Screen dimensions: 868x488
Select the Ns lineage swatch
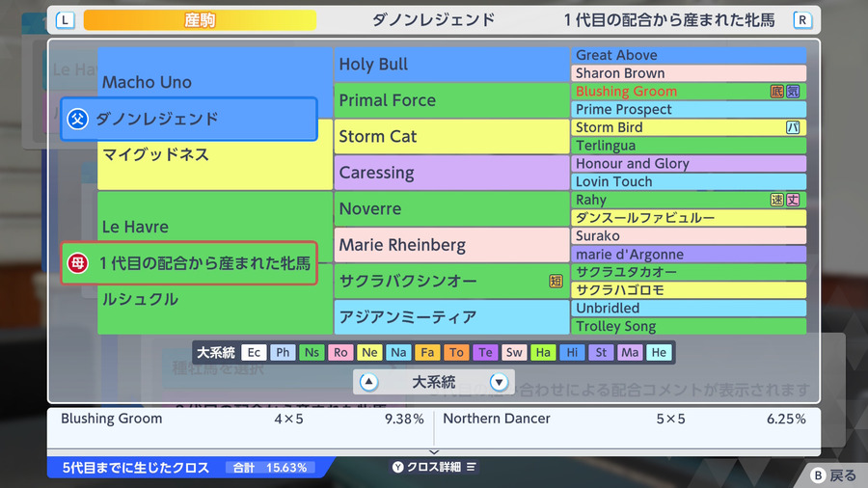pos(312,352)
